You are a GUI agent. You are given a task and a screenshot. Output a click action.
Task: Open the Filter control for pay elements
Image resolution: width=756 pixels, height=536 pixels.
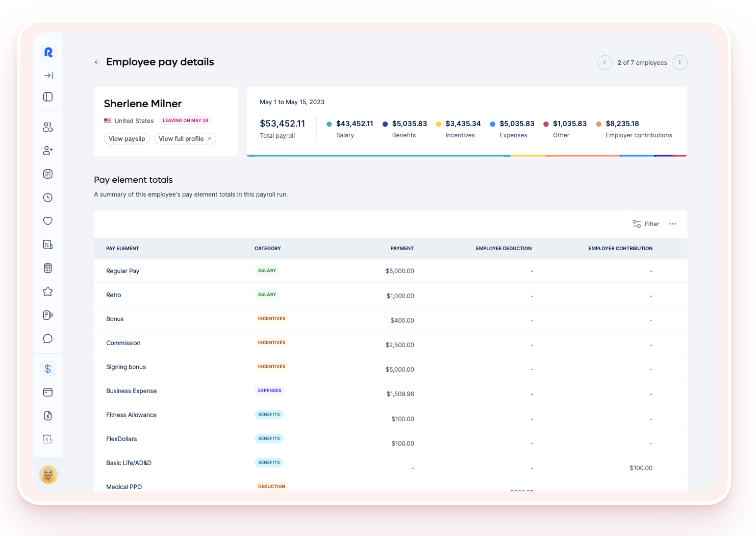pyautogui.click(x=646, y=224)
